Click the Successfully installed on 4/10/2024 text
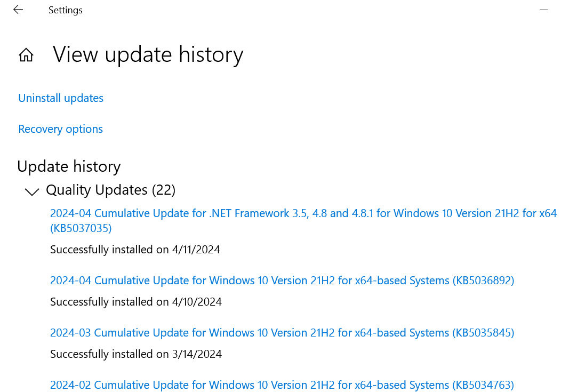 [136, 302]
